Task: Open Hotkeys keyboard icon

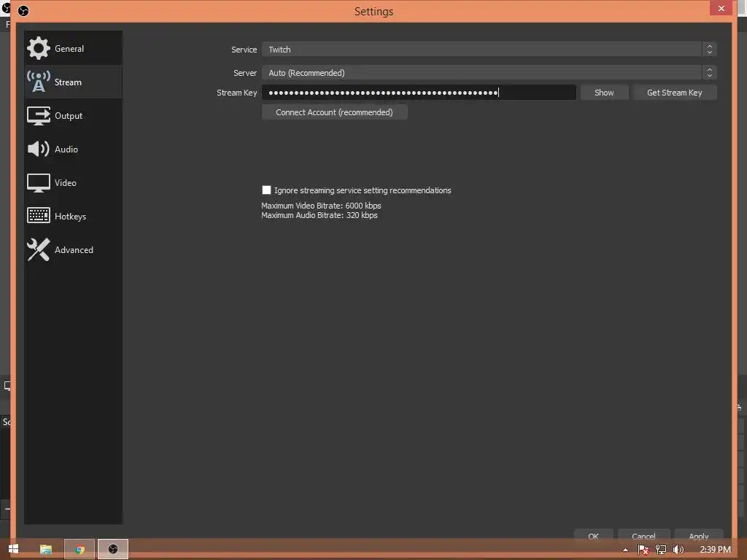Action: [38, 216]
